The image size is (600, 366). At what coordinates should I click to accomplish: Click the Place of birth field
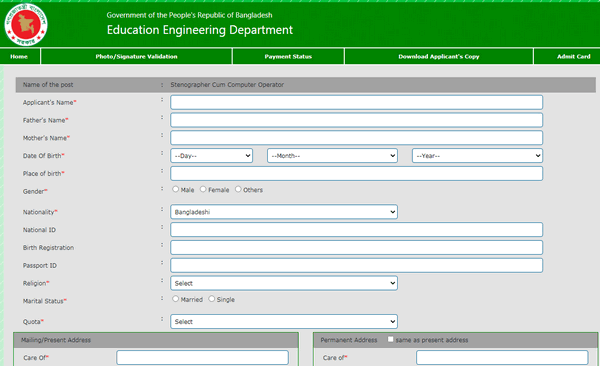(x=356, y=173)
